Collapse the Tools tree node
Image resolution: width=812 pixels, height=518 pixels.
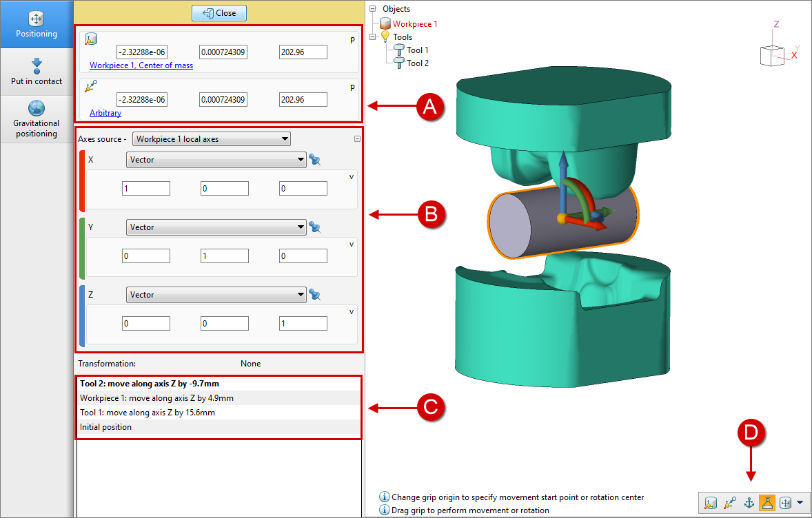373,37
